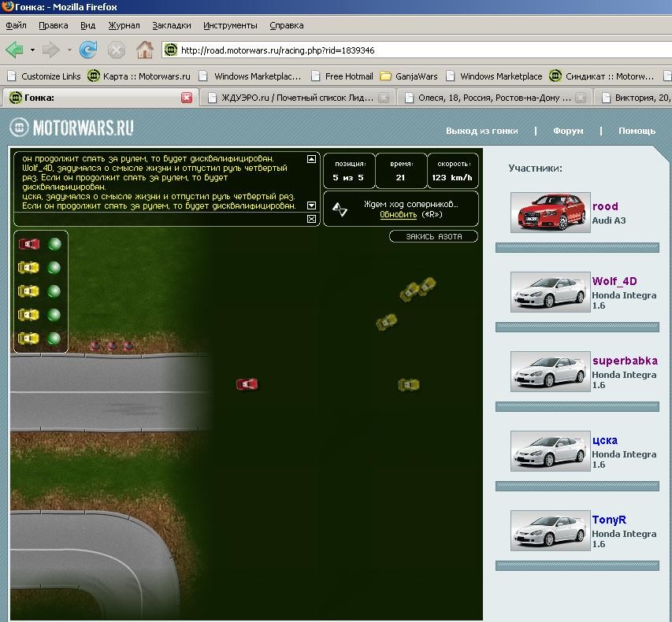
Task: Click the yellow car right of the red car
Action: 409,385
